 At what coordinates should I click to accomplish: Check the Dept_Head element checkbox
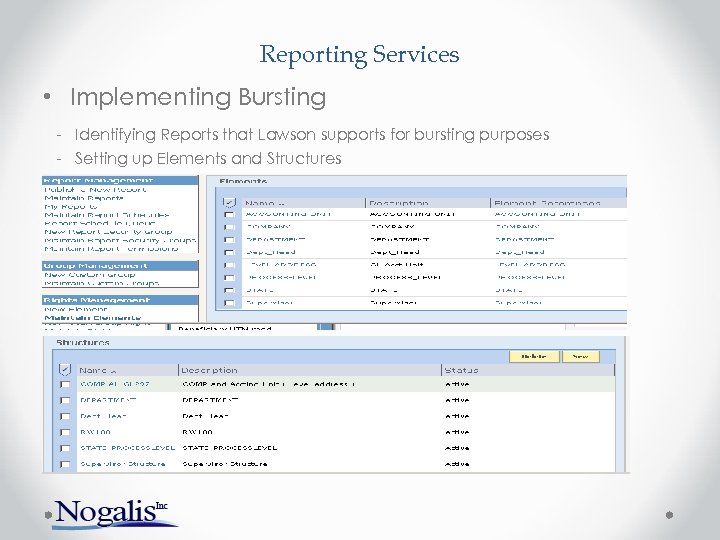(229, 253)
